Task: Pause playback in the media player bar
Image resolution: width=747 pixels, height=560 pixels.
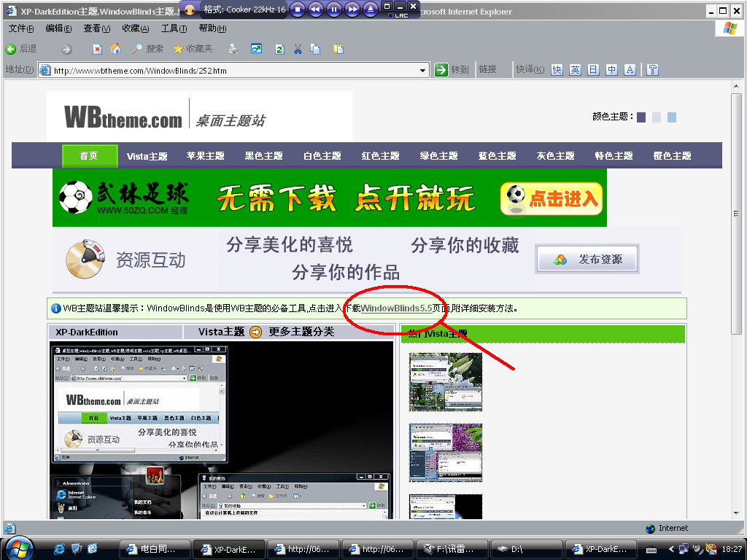Action: tap(333, 9)
